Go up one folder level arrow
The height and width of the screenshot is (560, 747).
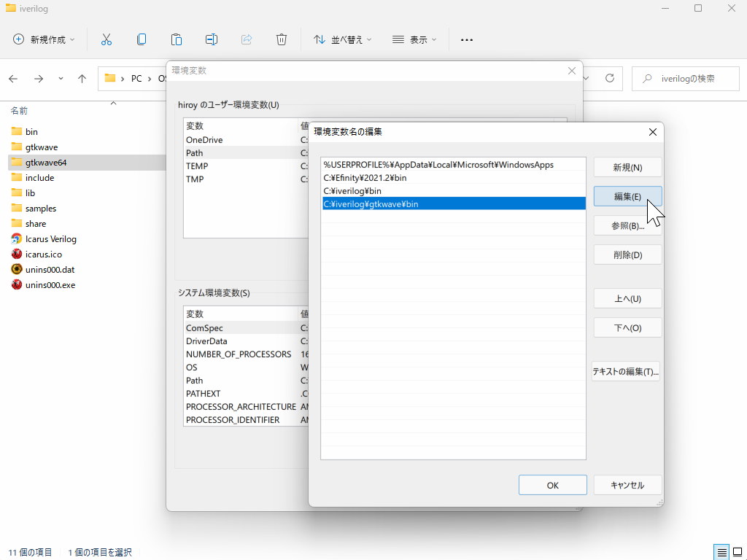pos(82,79)
